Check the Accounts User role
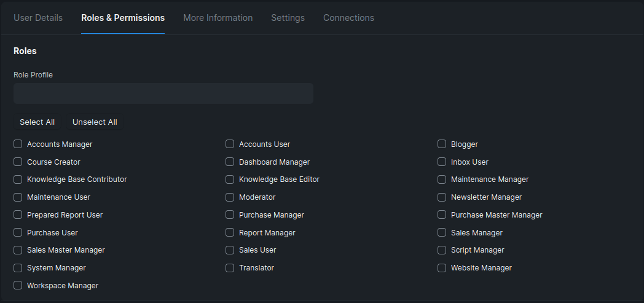644x303 pixels. coord(230,144)
